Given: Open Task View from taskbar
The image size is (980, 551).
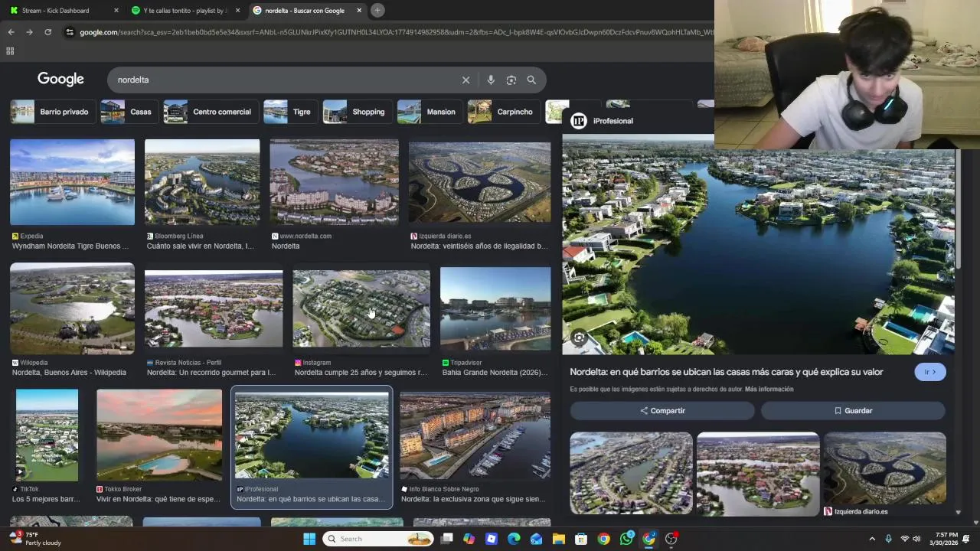Looking at the screenshot, I should [447, 539].
